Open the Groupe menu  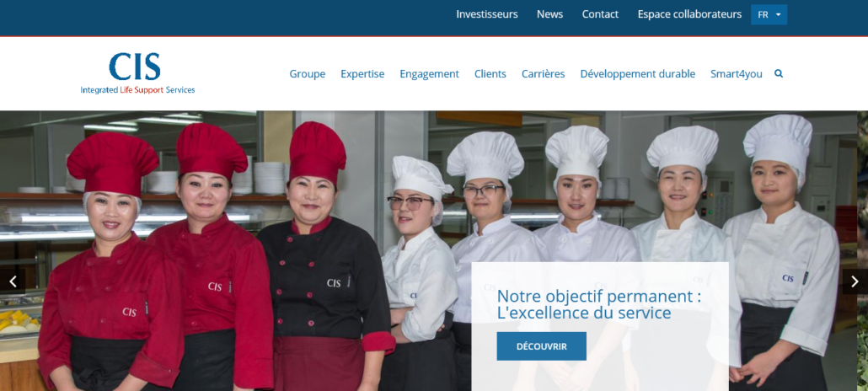[308, 73]
